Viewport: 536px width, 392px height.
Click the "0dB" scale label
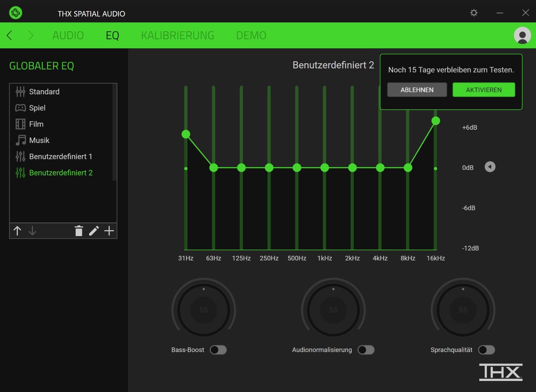(x=468, y=168)
